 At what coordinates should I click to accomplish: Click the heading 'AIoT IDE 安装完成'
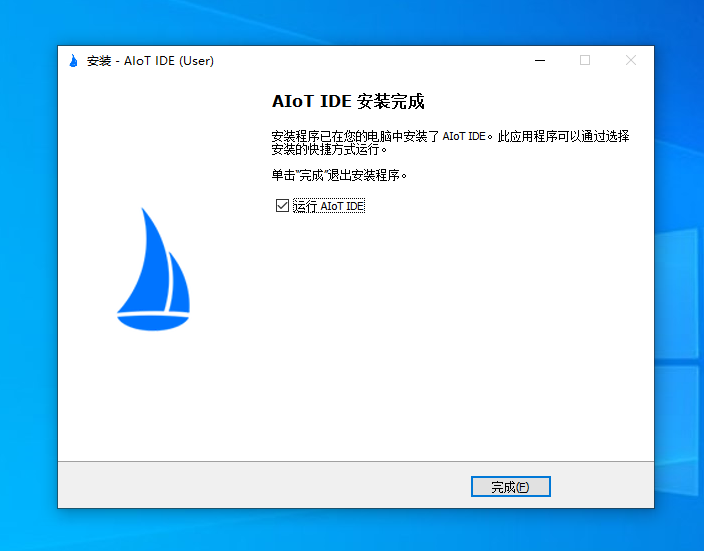click(348, 101)
